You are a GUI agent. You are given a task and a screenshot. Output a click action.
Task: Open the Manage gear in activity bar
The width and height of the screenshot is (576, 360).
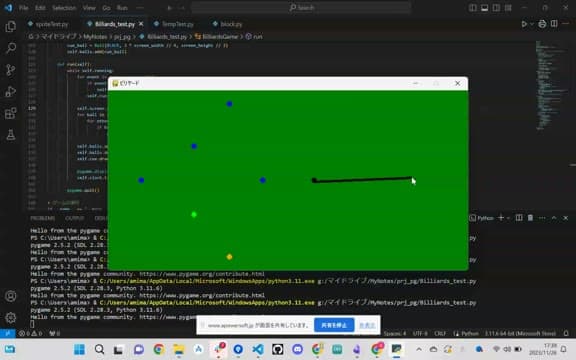coord(11,317)
